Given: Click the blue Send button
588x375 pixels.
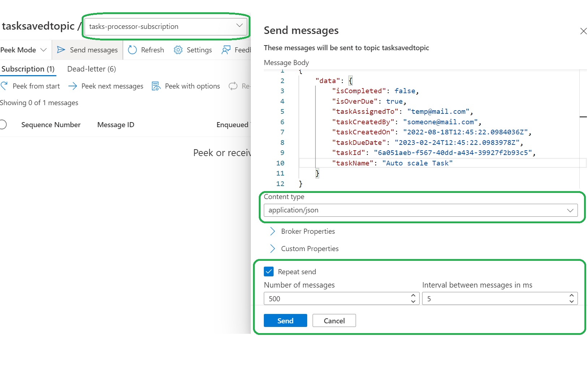Looking at the screenshot, I should [x=285, y=320].
